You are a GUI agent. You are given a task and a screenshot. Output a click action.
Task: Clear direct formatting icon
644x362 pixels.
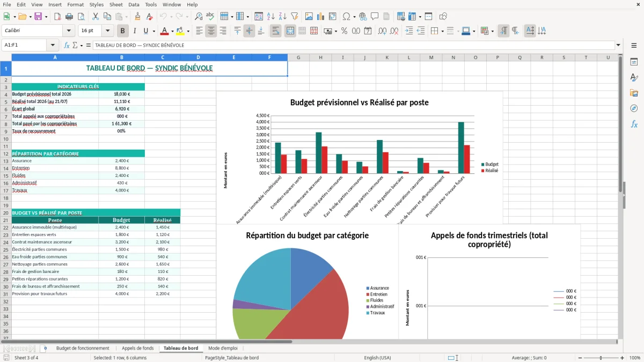click(149, 17)
